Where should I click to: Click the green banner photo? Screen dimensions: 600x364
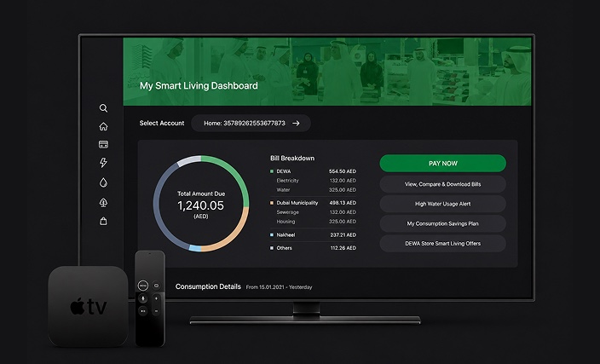327,72
